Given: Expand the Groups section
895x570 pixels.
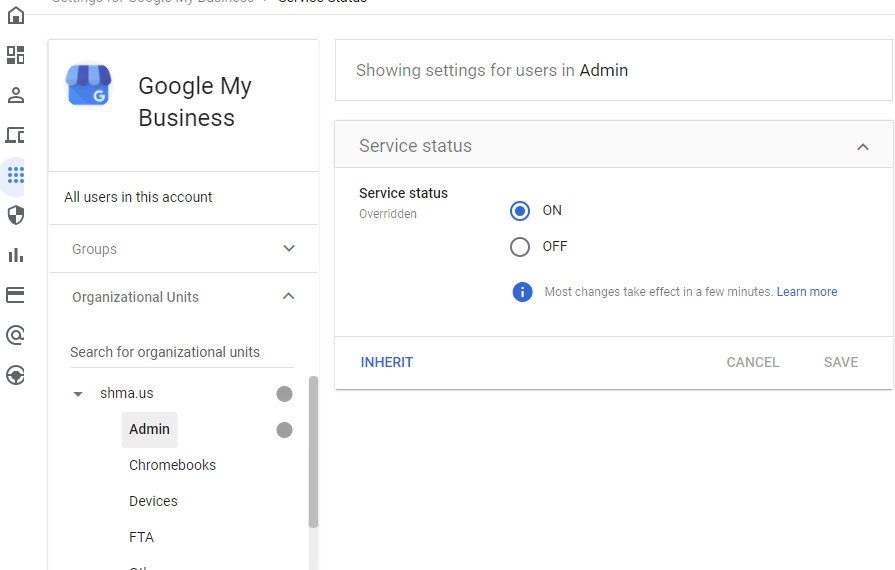Looking at the screenshot, I should point(289,249).
